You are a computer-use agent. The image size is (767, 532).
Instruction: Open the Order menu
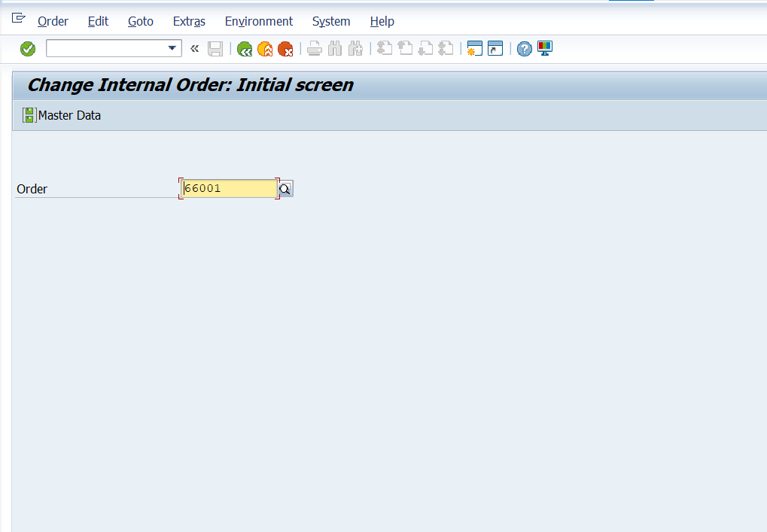pyautogui.click(x=53, y=22)
